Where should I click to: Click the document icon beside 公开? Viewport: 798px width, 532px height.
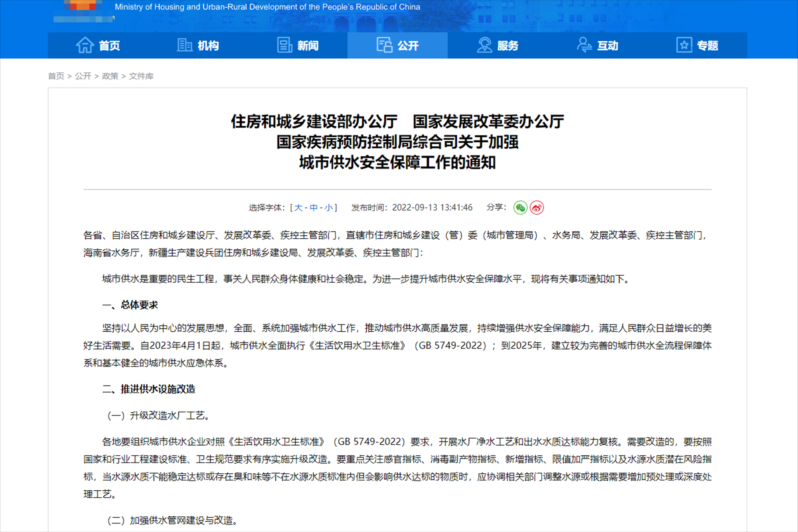click(385, 45)
